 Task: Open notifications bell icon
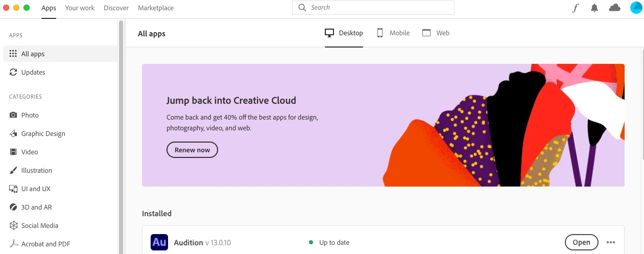point(594,8)
